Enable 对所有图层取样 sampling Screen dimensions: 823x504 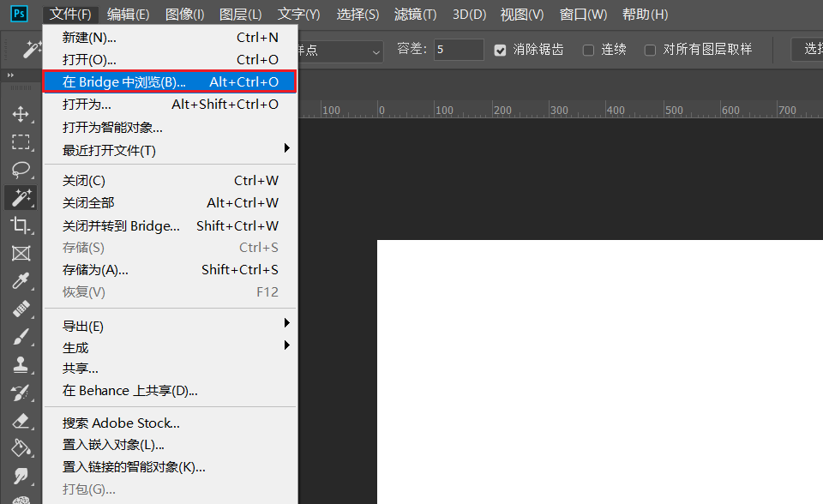pos(649,50)
